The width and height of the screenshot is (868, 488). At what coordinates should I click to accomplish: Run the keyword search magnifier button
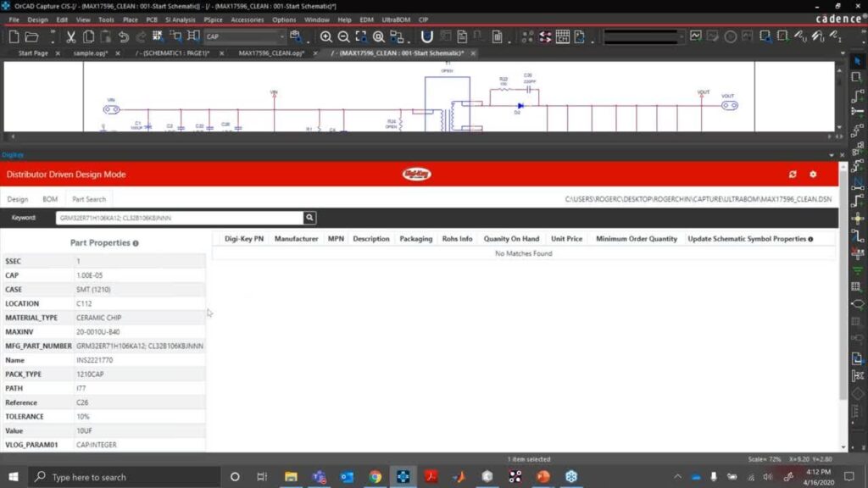(309, 218)
